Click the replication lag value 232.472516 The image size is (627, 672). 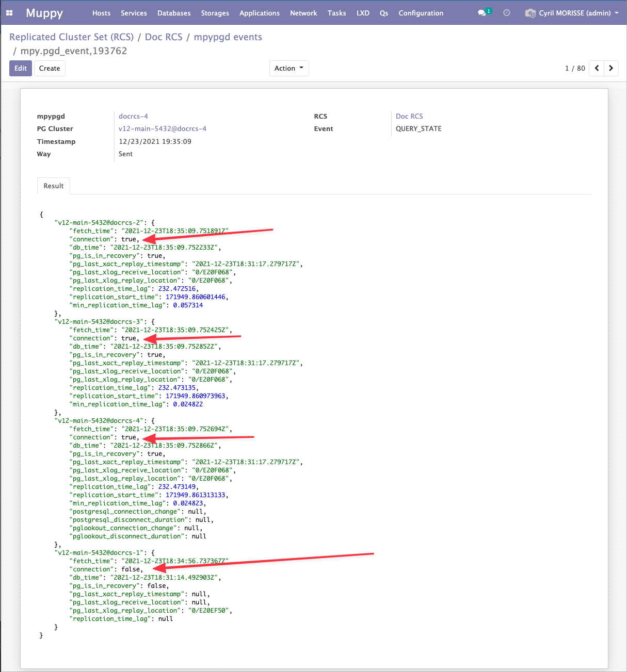point(177,289)
